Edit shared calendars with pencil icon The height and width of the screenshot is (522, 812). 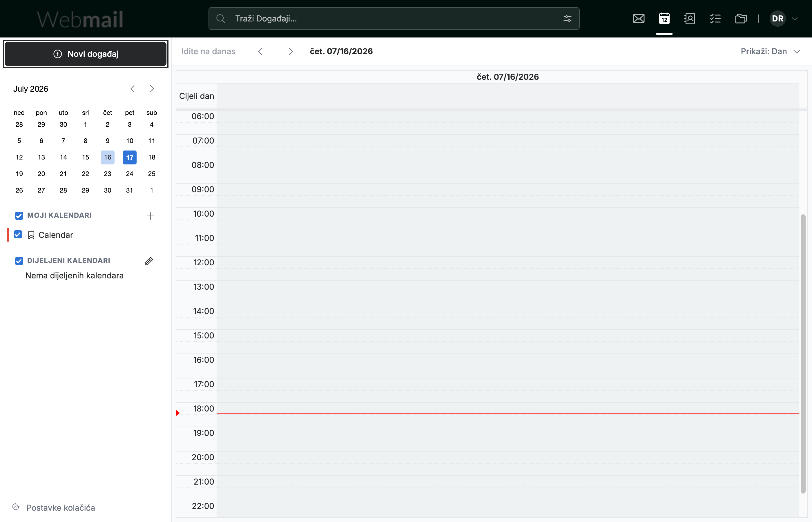click(149, 261)
